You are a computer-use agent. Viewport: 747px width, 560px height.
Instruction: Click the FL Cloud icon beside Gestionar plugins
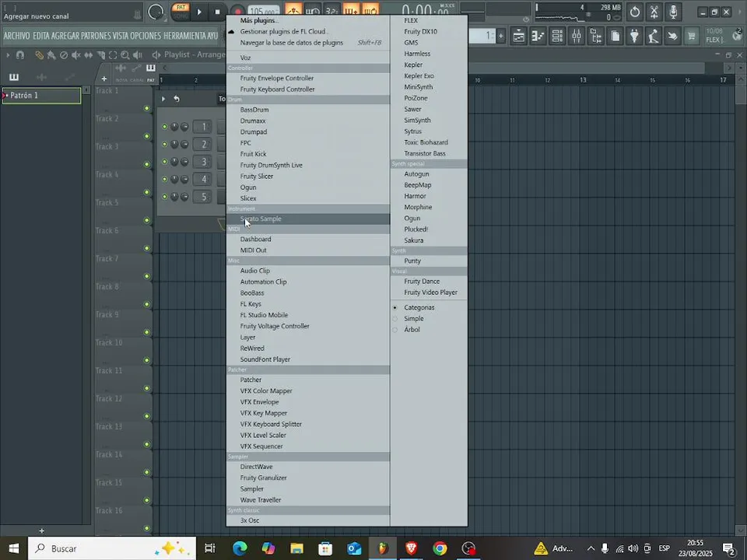pyautogui.click(x=231, y=31)
